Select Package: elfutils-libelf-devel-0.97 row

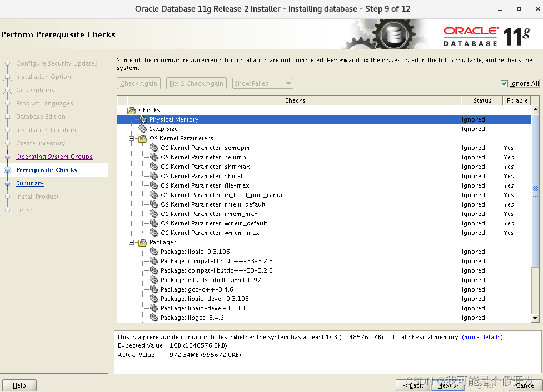(324, 280)
